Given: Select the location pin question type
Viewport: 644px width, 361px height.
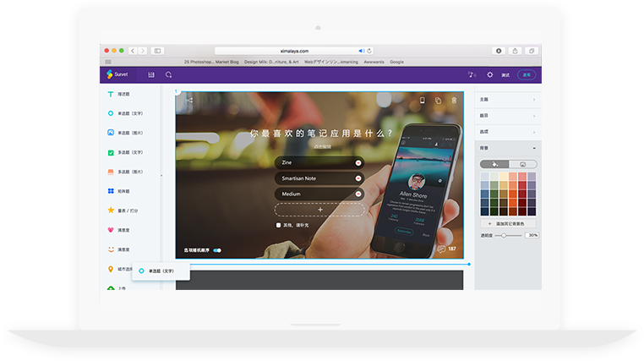Looking at the screenshot, I should point(119,269).
